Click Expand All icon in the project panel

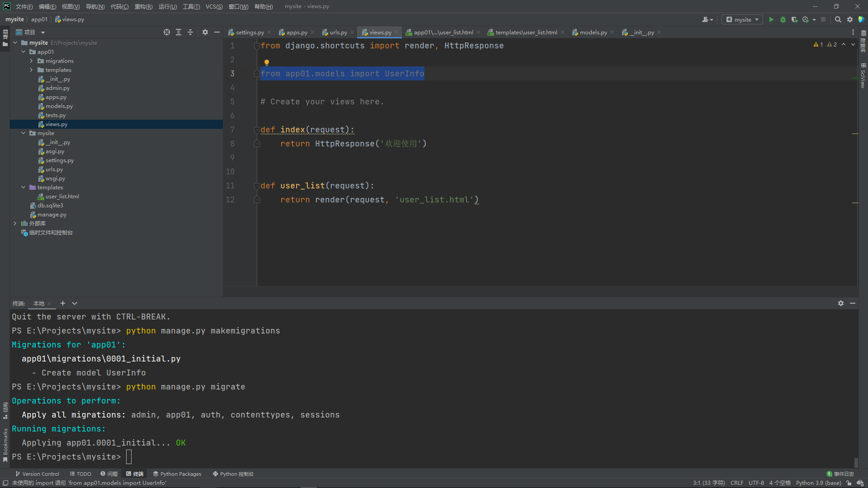point(179,32)
